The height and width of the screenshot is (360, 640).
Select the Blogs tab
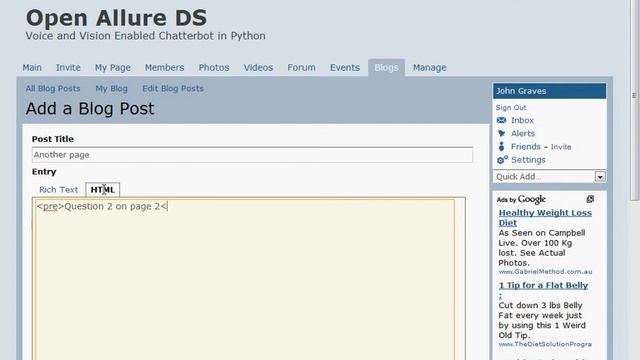tap(386, 68)
